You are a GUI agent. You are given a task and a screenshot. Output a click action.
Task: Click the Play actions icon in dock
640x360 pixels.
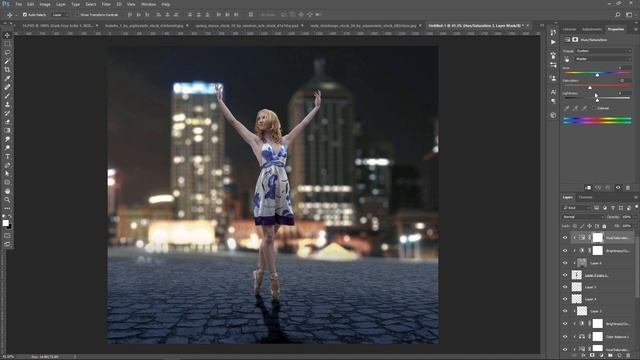click(x=553, y=42)
